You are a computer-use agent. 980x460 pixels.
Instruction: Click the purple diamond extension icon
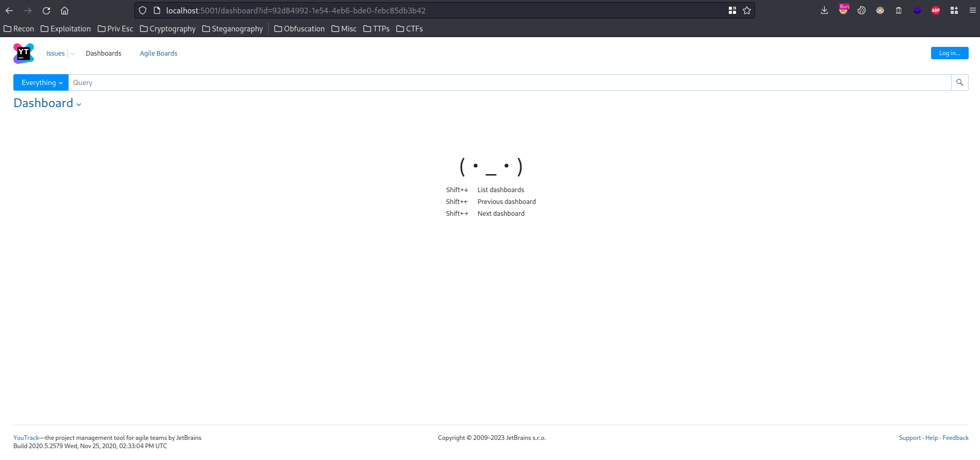point(917,10)
